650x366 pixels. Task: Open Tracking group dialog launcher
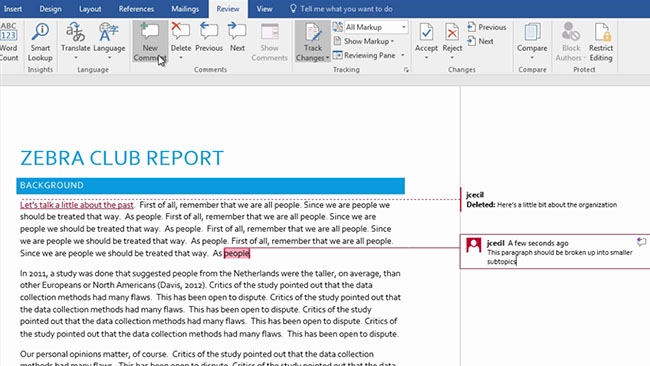[x=406, y=70]
